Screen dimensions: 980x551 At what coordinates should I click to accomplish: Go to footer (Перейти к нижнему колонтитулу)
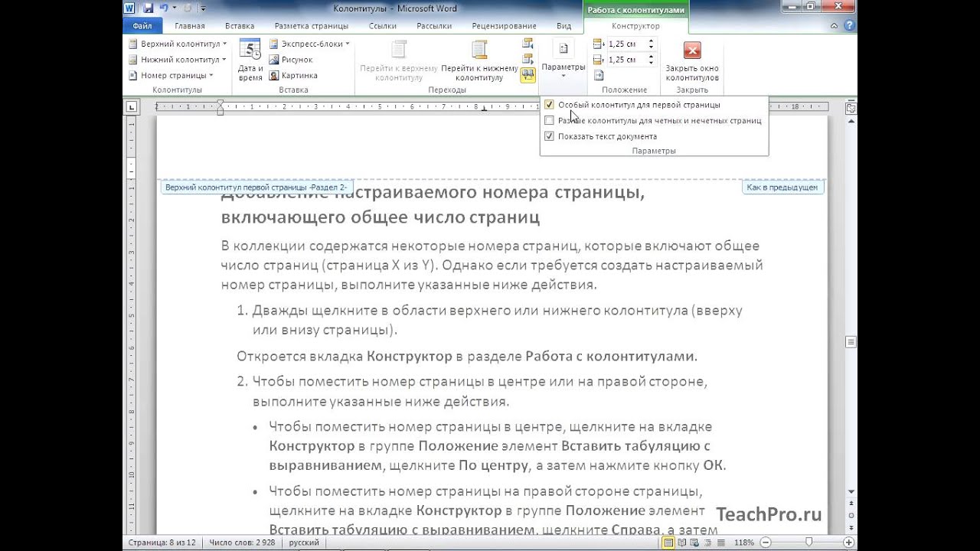tap(479, 61)
